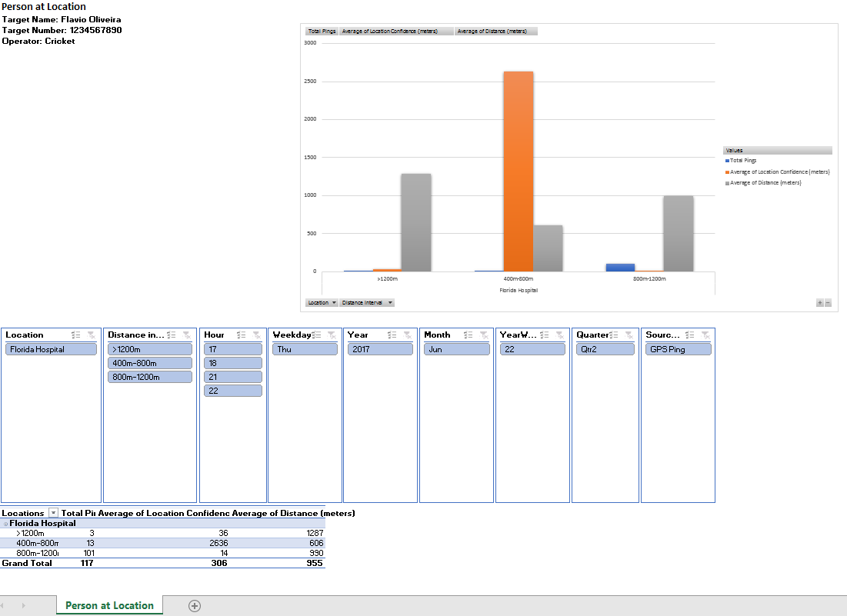
Task: Collapse the entire chart field with minus button
Action: [x=829, y=303]
